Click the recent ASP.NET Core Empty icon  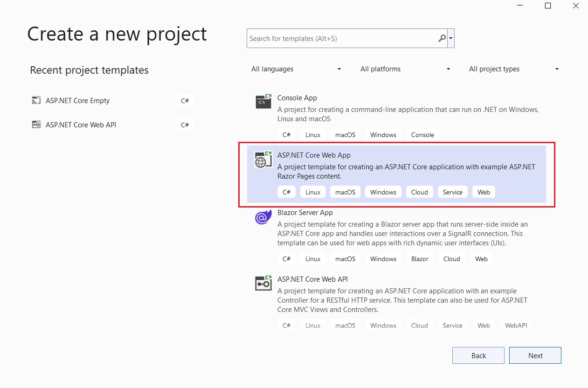tap(36, 100)
